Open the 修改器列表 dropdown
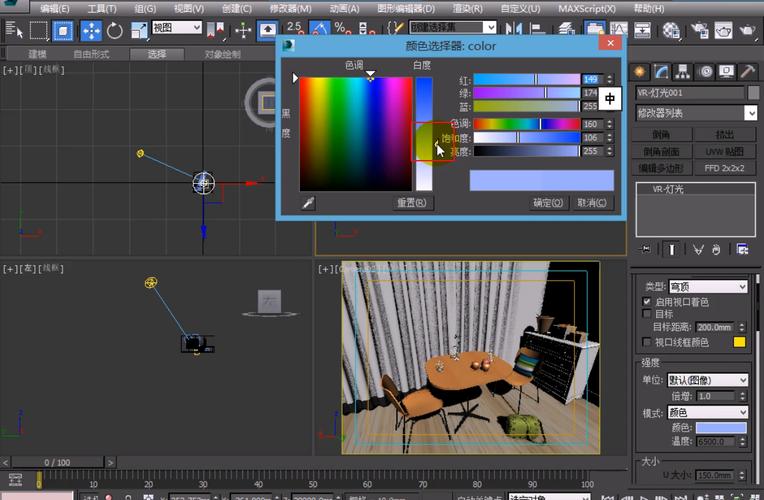 click(x=696, y=113)
